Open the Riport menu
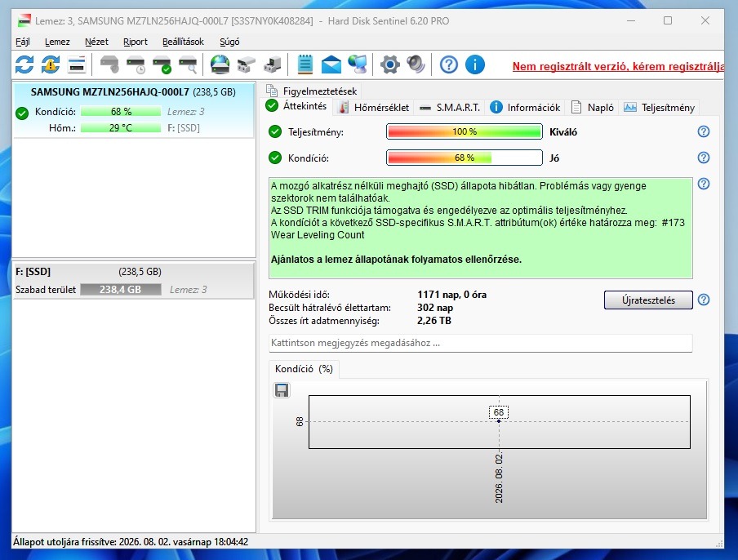The image size is (738, 560). 136,42
